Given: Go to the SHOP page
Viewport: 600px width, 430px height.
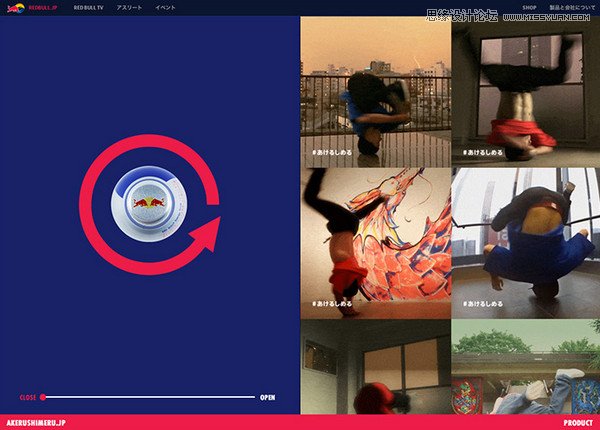Looking at the screenshot, I should click(529, 7).
